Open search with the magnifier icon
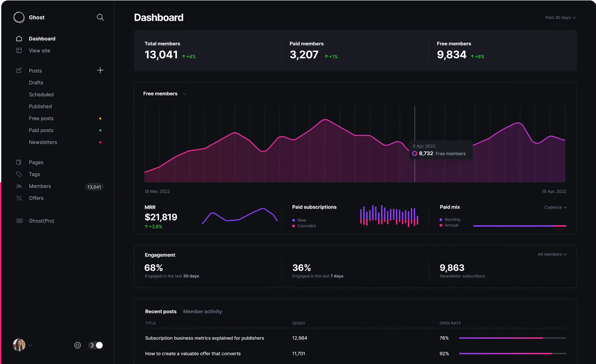596x364 pixels. pyautogui.click(x=100, y=18)
